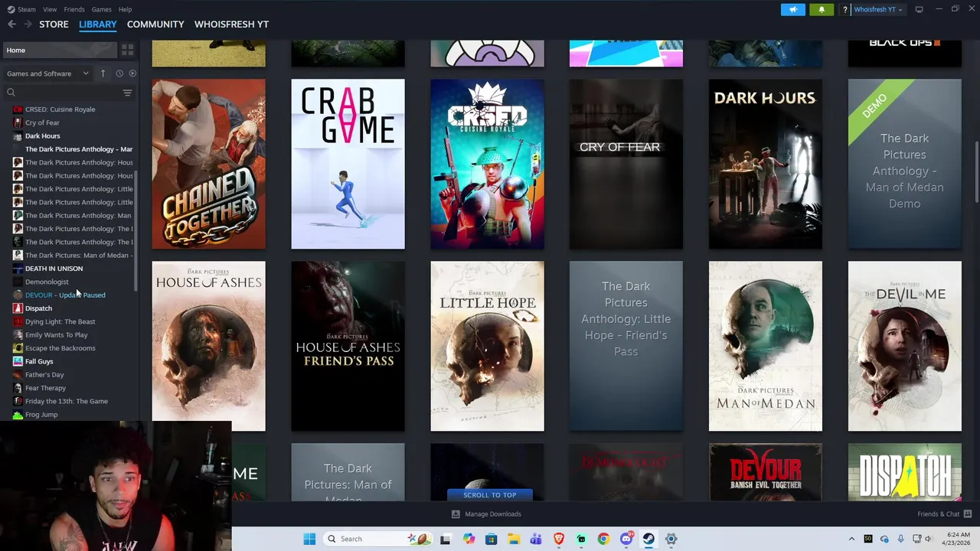
Task: Open The Devil in Me cover
Action: pyautogui.click(x=904, y=346)
